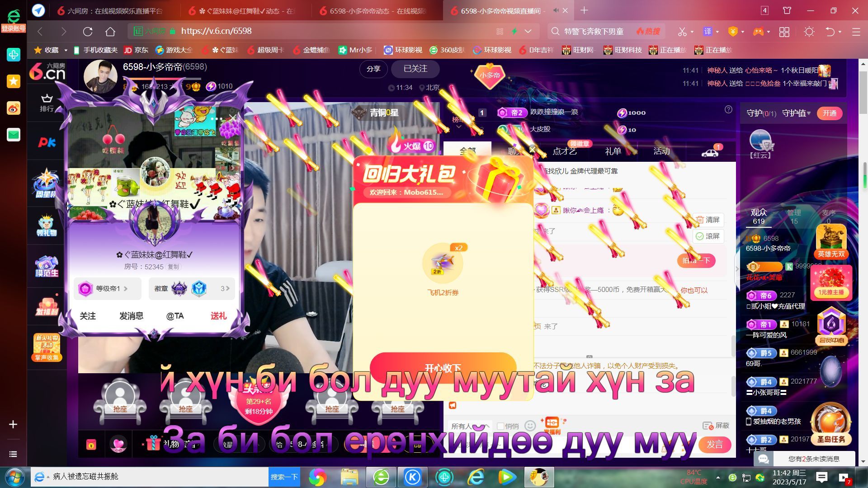The height and width of the screenshot is (488, 868).
Task: Click the Weibo icon in left sidebar
Action: [x=14, y=108]
